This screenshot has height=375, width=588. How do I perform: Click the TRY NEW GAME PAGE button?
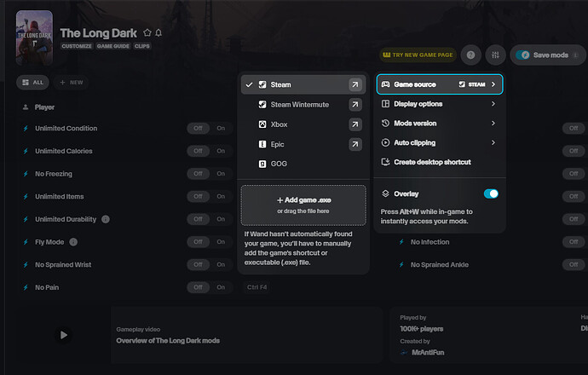click(x=418, y=55)
